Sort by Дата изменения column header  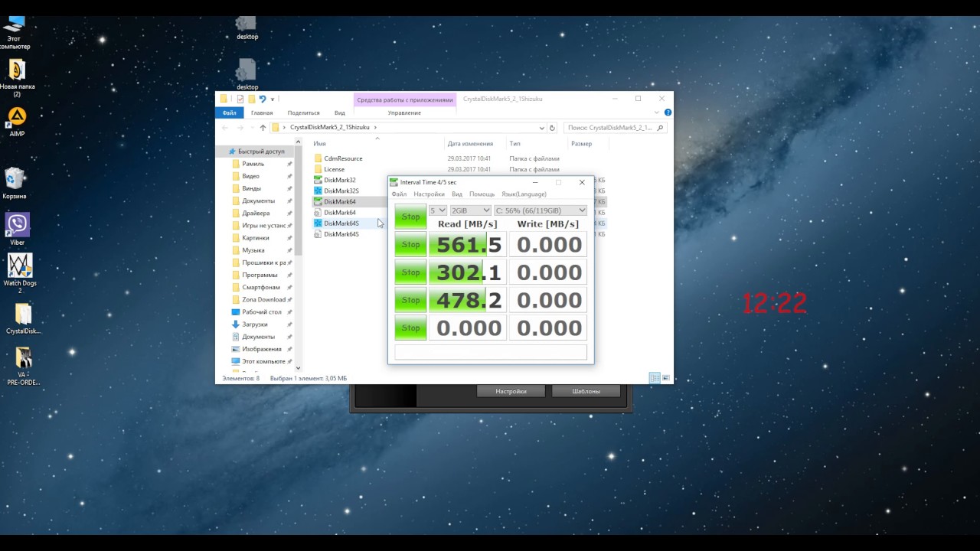pos(475,143)
